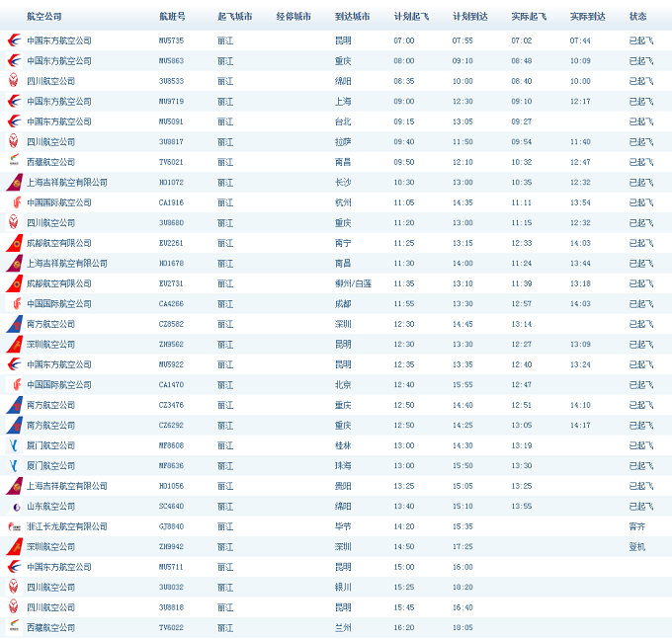Click the China Southern logo for CZ6292
The height and width of the screenshot is (639, 672).
tap(14, 426)
